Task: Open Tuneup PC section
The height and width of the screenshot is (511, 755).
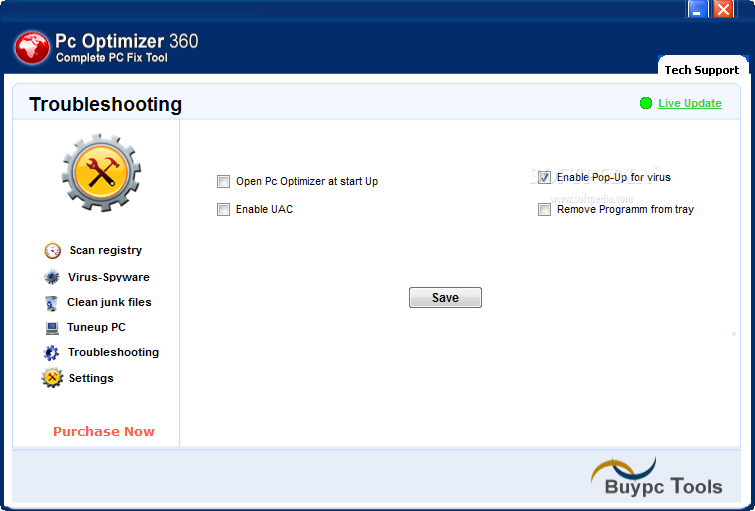Action: [x=96, y=328]
